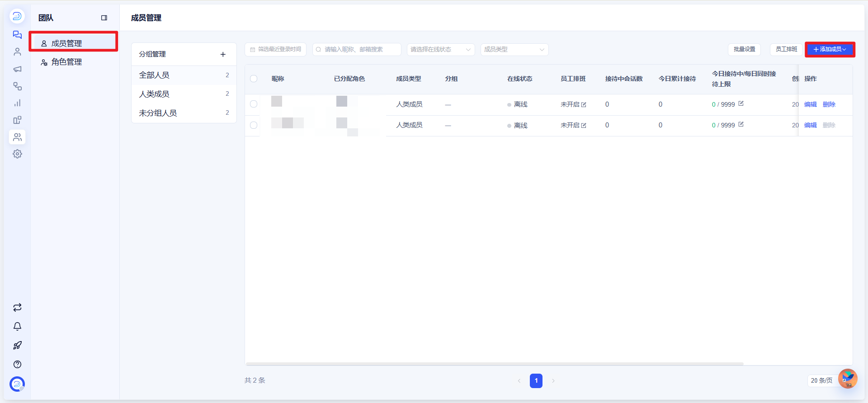Click 删除 link in the first member row

[829, 104]
